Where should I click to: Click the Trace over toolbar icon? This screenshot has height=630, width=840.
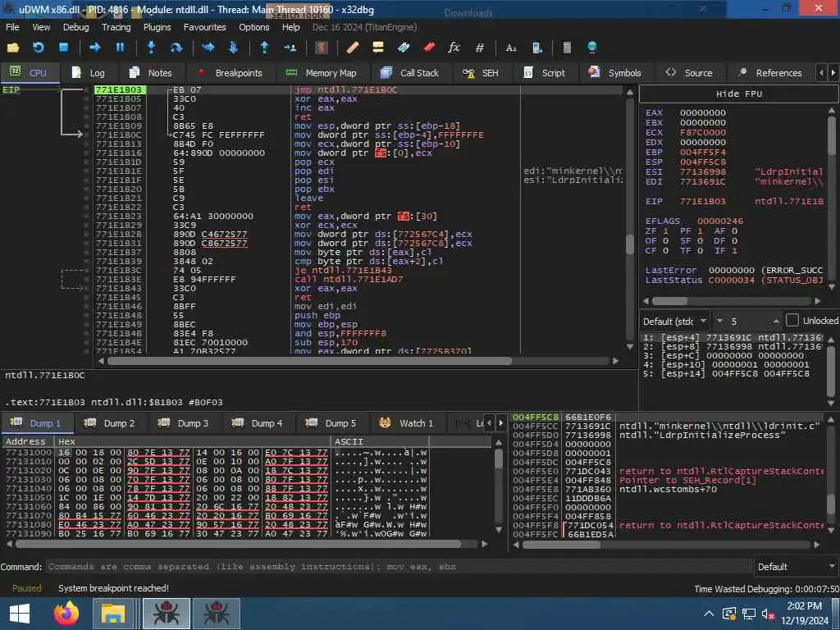(233, 48)
